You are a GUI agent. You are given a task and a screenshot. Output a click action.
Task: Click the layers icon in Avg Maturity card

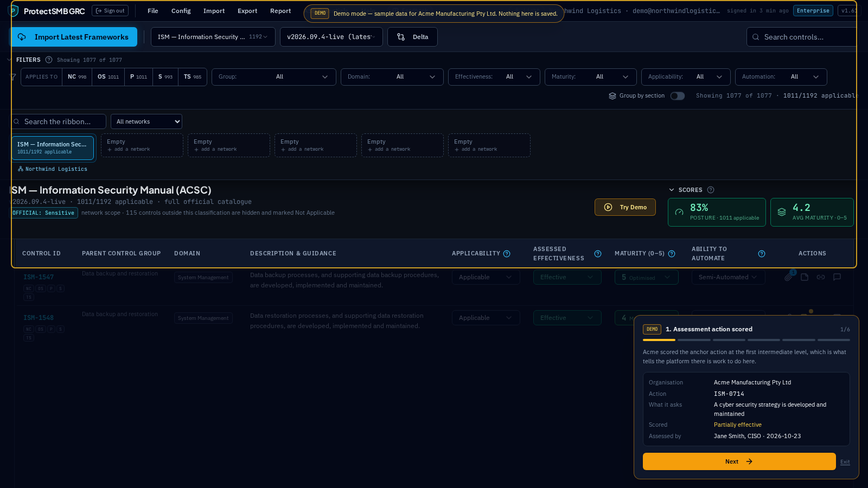pos(782,212)
